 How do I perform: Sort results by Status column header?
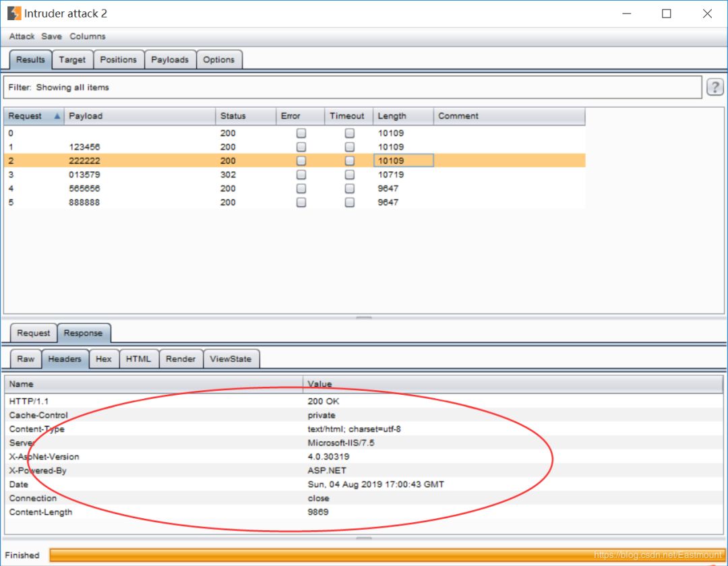pyautogui.click(x=233, y=116)
